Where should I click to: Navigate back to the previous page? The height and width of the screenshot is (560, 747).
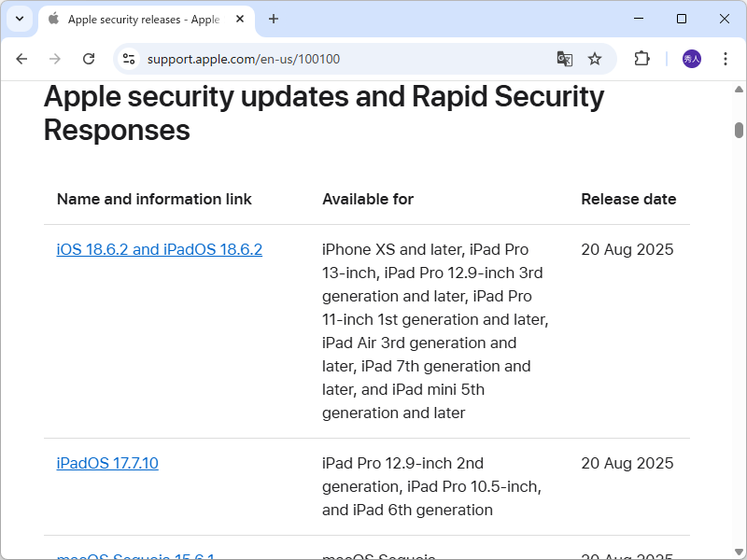pyautogui.click(x=21, y=58)
